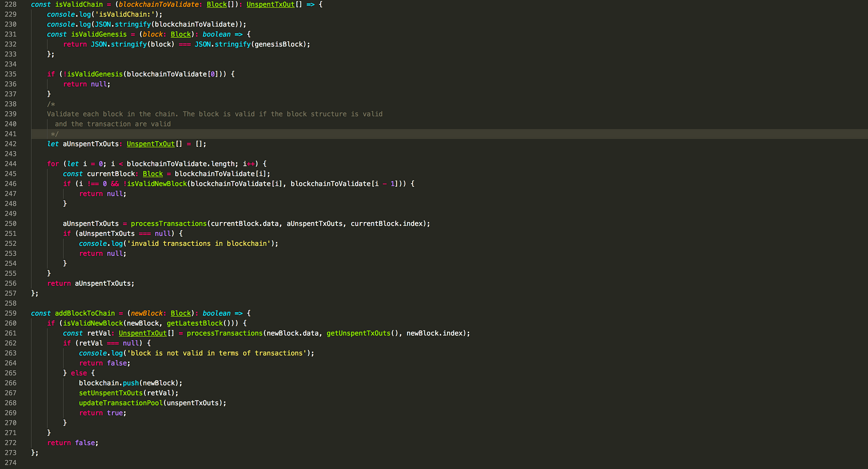Click the comment opener on line 238
868x469 pixels.
tap(51, 104)
